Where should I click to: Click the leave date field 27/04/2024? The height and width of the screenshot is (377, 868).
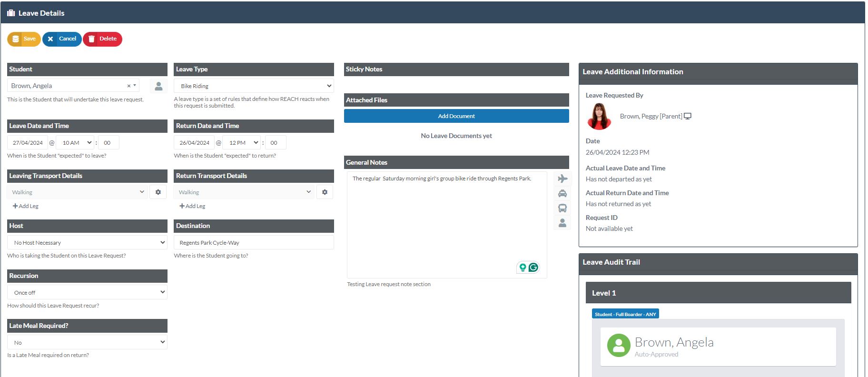coord(28,143)
